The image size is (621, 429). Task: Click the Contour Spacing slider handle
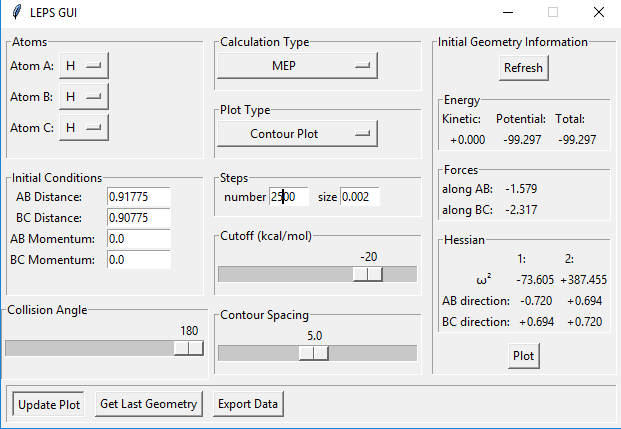[x=314, y=352]
